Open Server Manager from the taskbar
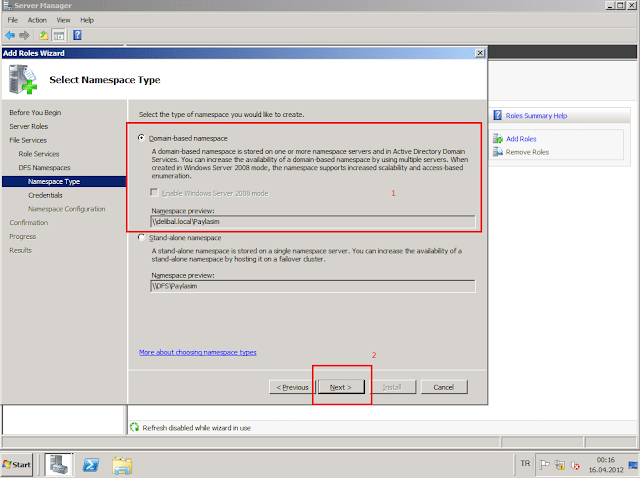Image resolution: width=640 pixels, height=478 pixels. [x=57, y=464]
